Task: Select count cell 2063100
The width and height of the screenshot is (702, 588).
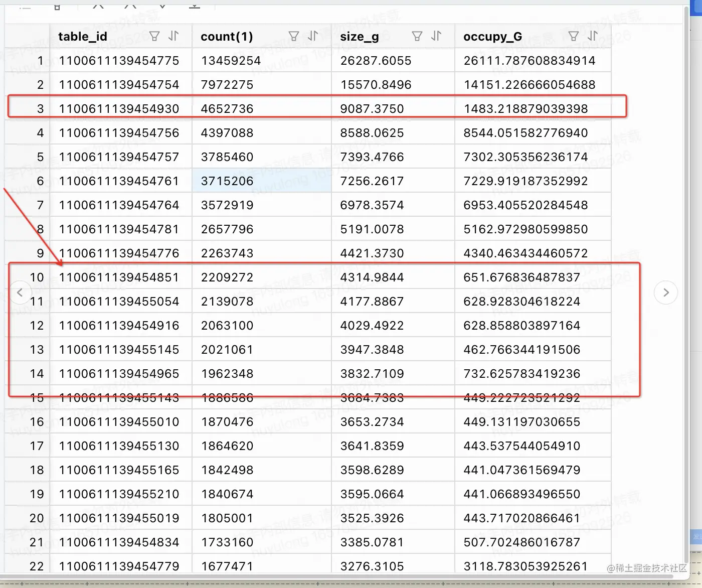Action: (262, 326)
